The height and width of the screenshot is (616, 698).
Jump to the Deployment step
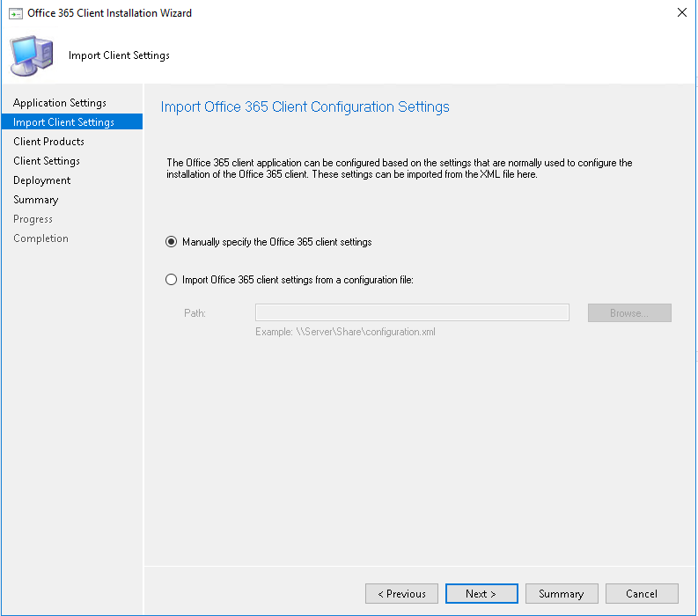[42, 180]
